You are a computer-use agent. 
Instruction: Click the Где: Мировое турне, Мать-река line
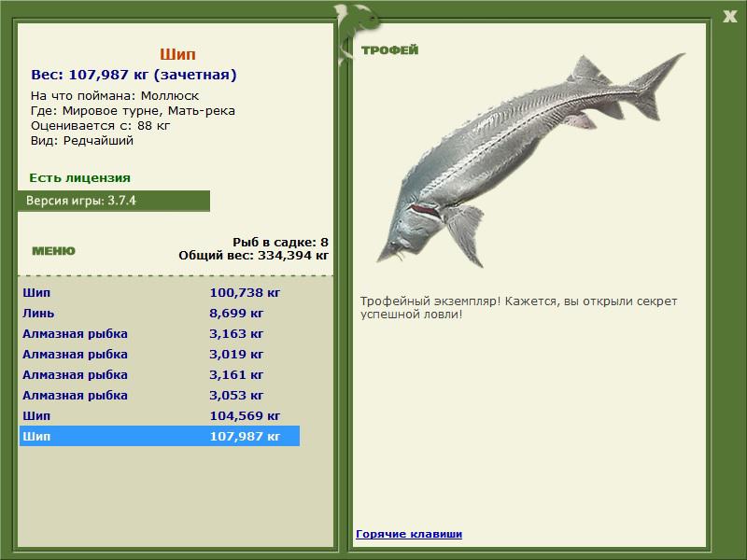coord(133,111)
